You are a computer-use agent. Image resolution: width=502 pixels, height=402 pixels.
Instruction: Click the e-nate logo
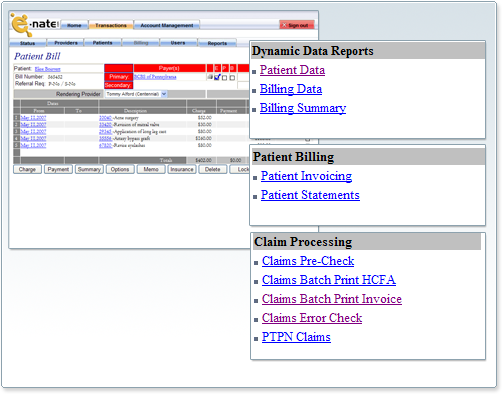click(35, 24)
